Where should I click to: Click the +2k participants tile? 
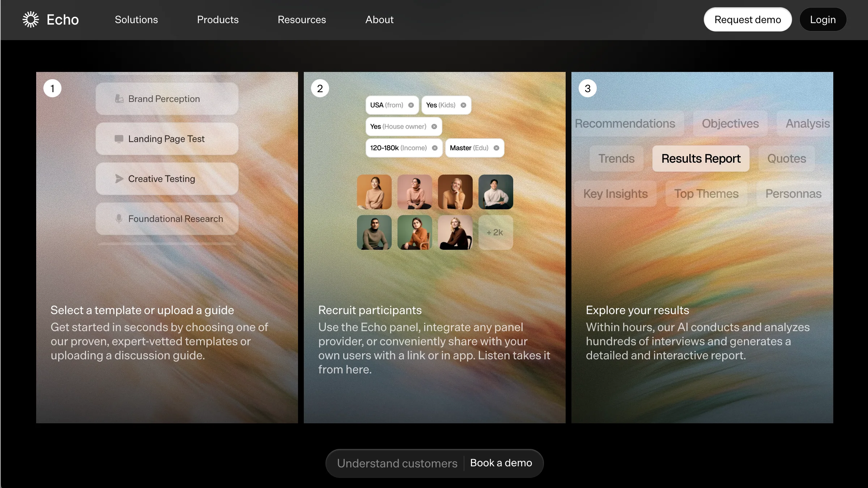point(495,232)
